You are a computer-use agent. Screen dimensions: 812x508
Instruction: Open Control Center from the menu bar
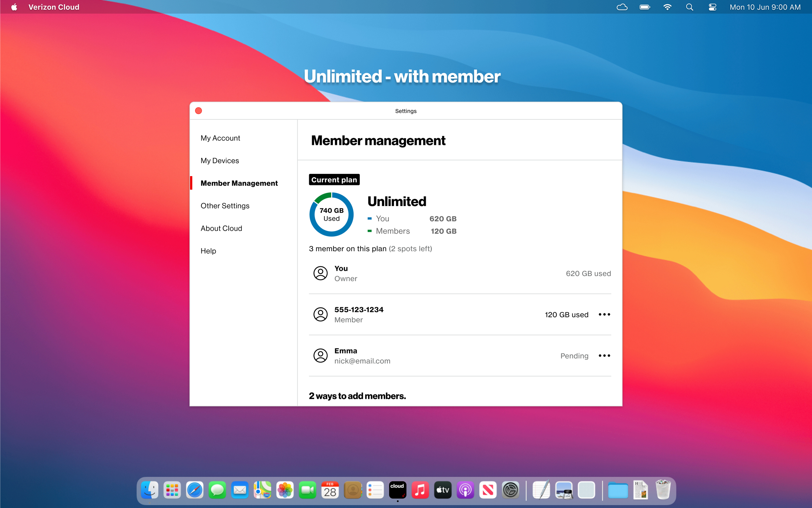point(712,7)
